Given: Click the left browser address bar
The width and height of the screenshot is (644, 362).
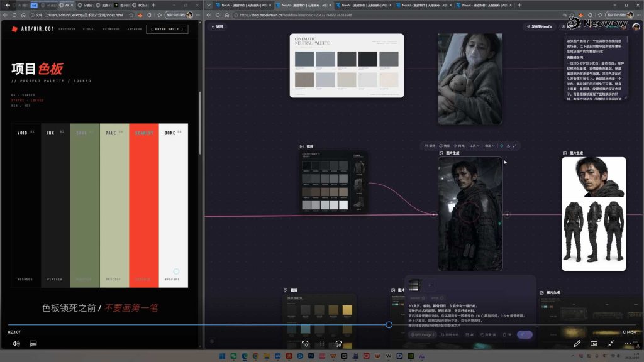Looking at the screenshot, I should pos(82,15).
